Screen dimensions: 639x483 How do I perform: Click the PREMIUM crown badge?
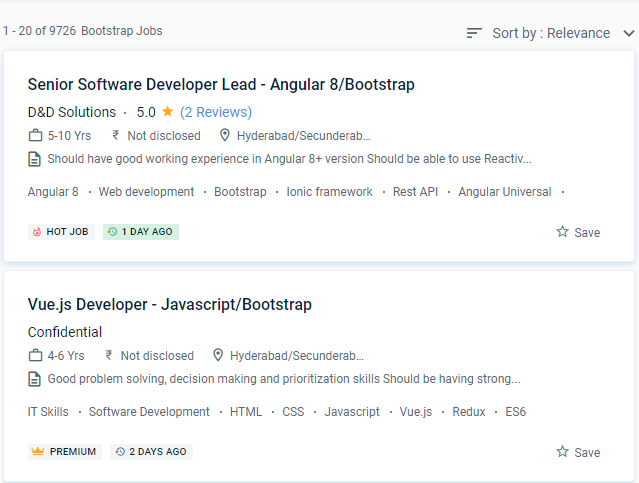pos(64,452)
